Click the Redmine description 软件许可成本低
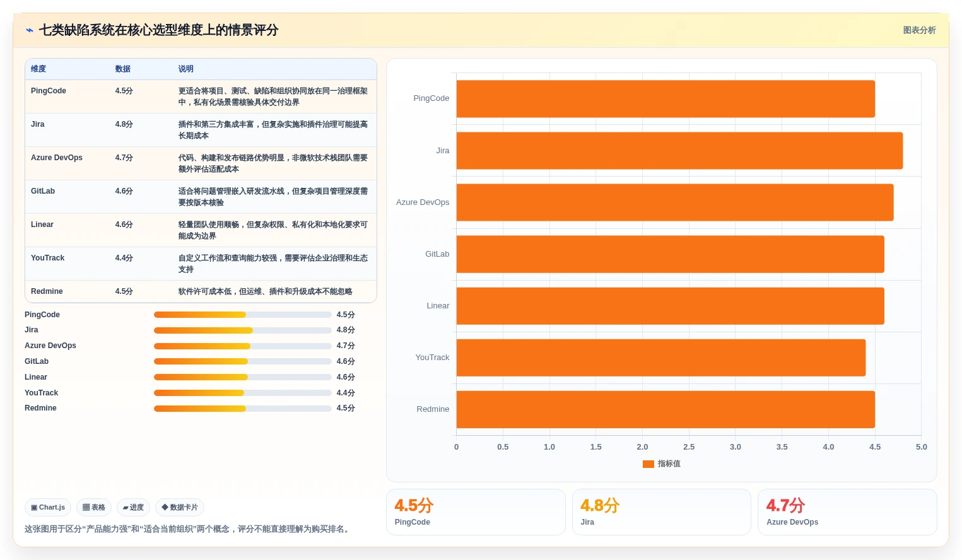962x560 pixels. [266, 291]
